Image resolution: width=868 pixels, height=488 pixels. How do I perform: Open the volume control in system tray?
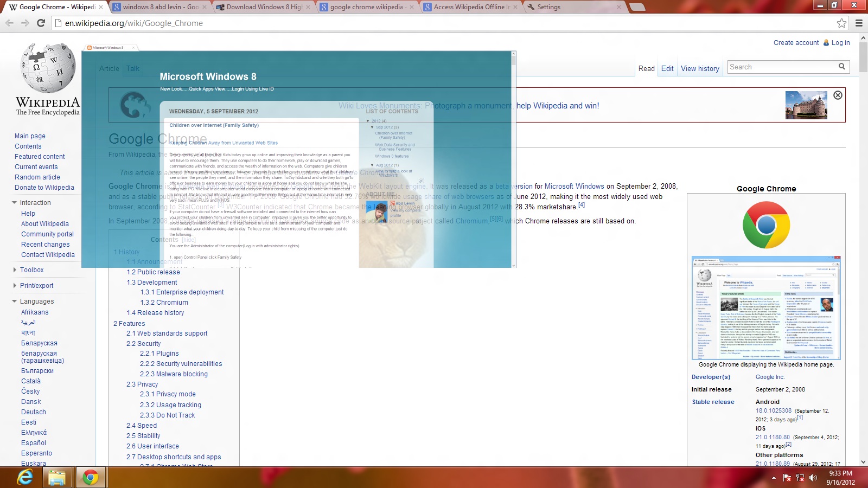(813, 478)
